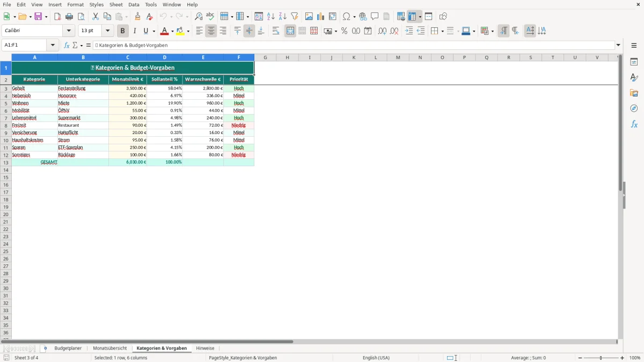Select row 14 header
This screenshot has width=644, height=362.
pos(6,169)
